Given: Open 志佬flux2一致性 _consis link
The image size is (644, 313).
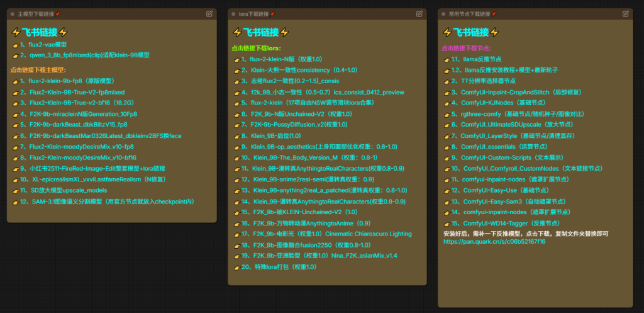Looking at the screenshot, I should point(290,81).
